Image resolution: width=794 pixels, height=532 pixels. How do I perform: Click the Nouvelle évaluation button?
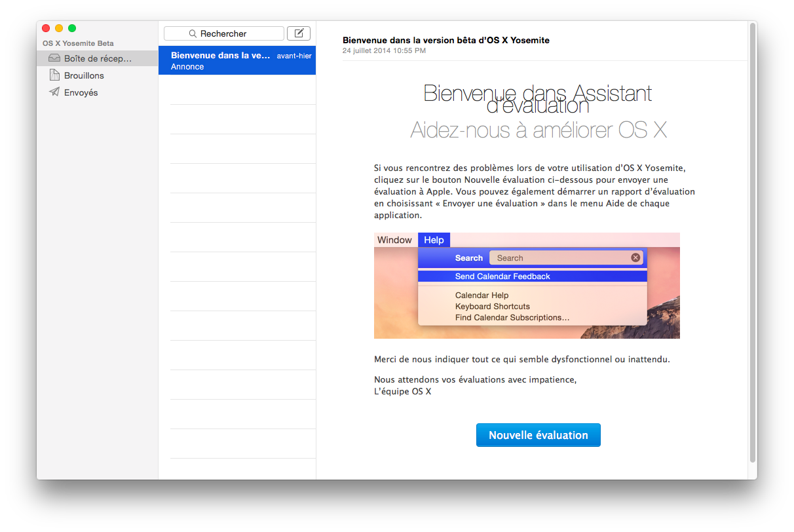click(x=539, y=435)
